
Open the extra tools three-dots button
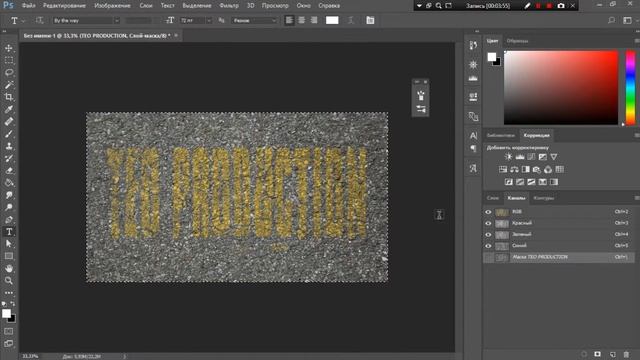click(x=9, y=293)
